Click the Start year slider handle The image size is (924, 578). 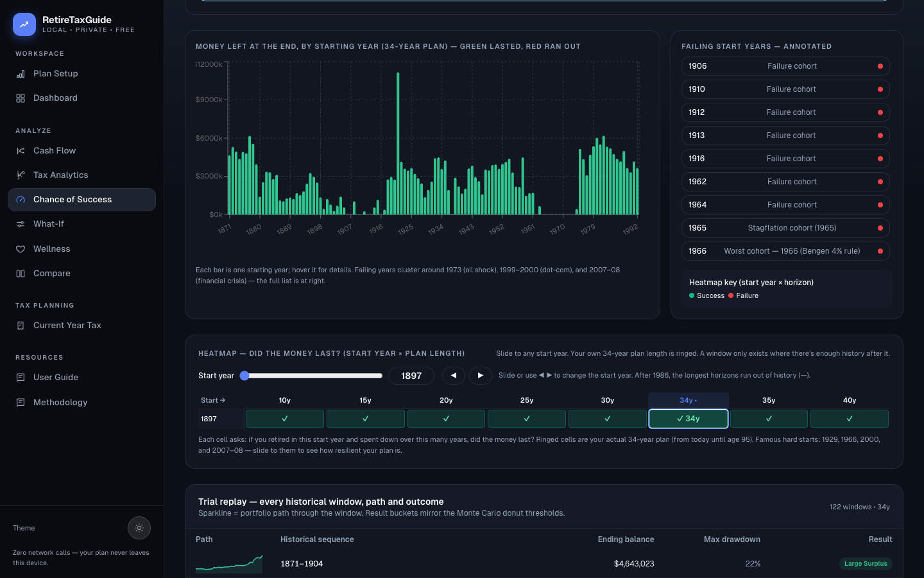(244, 376)
